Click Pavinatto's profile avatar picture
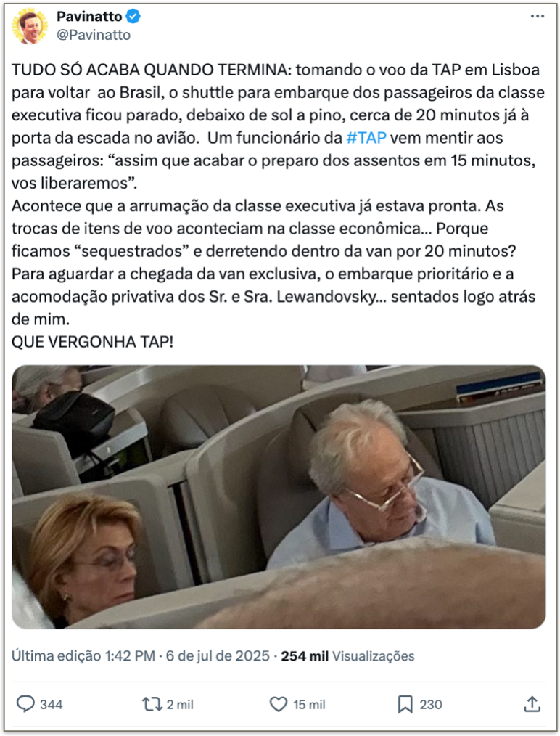The height and width of the screenshot is (736, 560). tap(30, 26)
